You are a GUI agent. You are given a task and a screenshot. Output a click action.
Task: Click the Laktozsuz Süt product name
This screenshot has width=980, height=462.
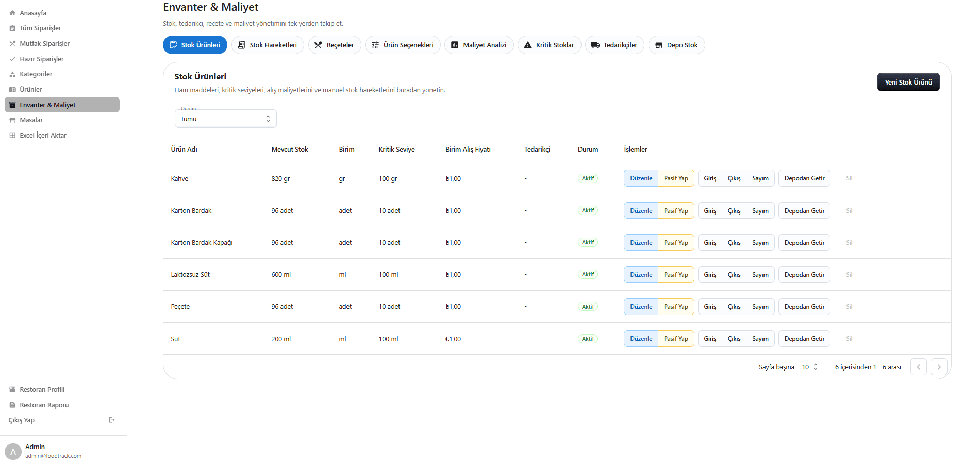[x=190, y=275]
